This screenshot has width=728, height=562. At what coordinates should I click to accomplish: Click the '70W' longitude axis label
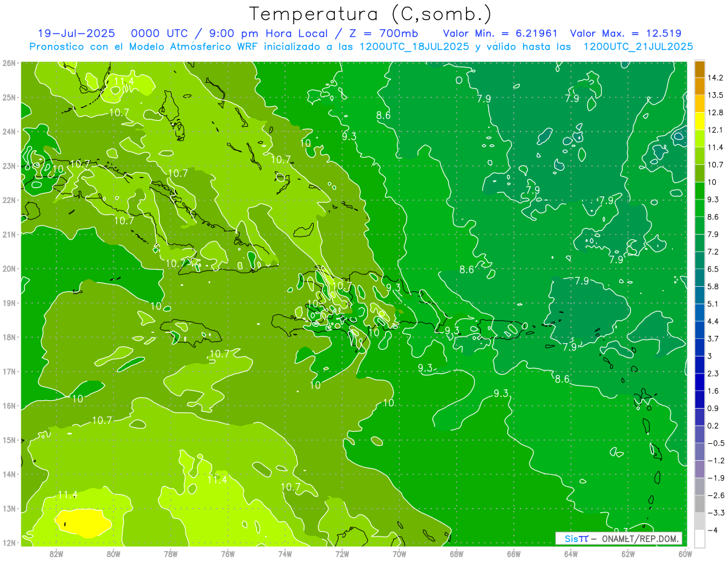pyautogui.click(x=399, y=554)
